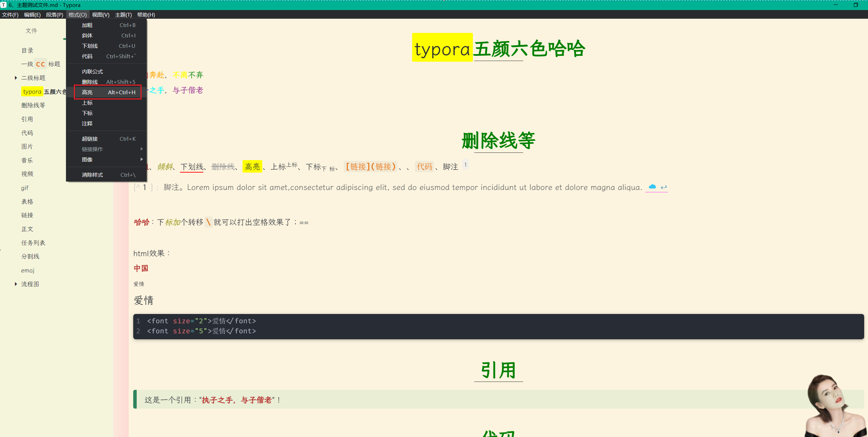Viewport: 868px width, 437px height.
Task: Jump to 视频 in outline
Action: 27,174
